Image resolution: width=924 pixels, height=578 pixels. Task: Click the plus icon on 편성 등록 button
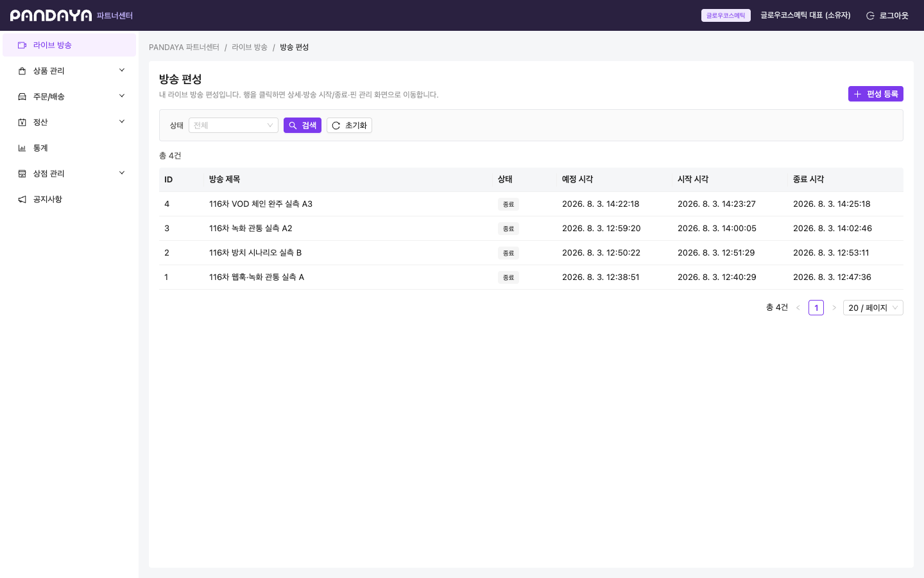[857, 94]
